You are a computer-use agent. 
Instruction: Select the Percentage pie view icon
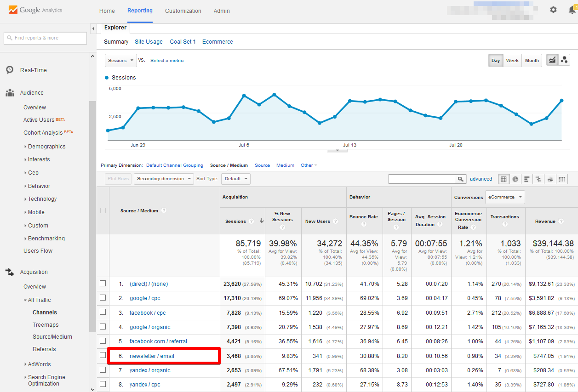(x=515, y=179)
